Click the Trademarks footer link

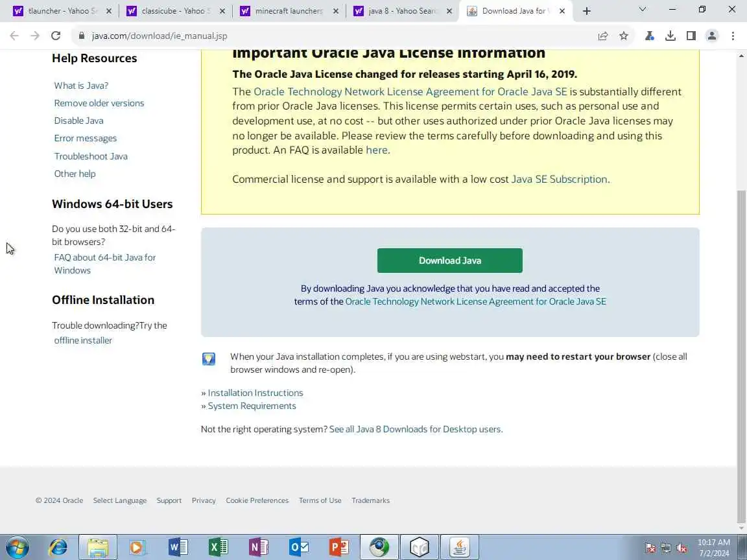coord(371,500)
